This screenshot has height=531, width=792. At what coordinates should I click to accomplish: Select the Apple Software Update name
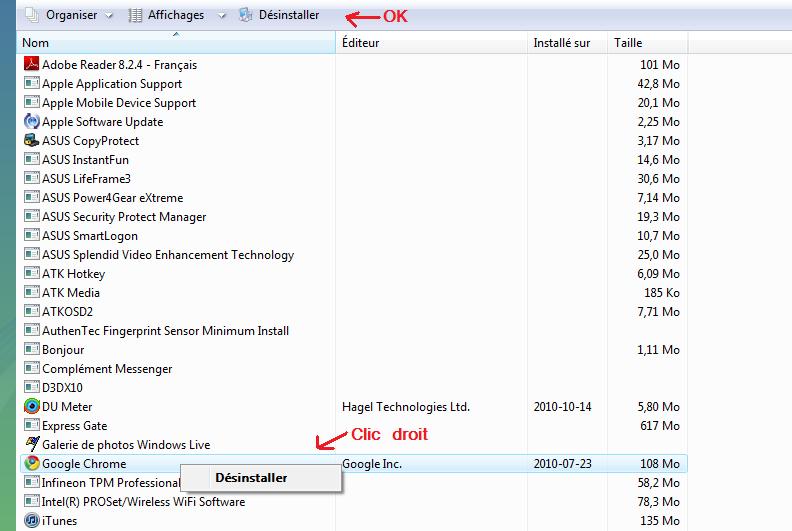point(103,122)
